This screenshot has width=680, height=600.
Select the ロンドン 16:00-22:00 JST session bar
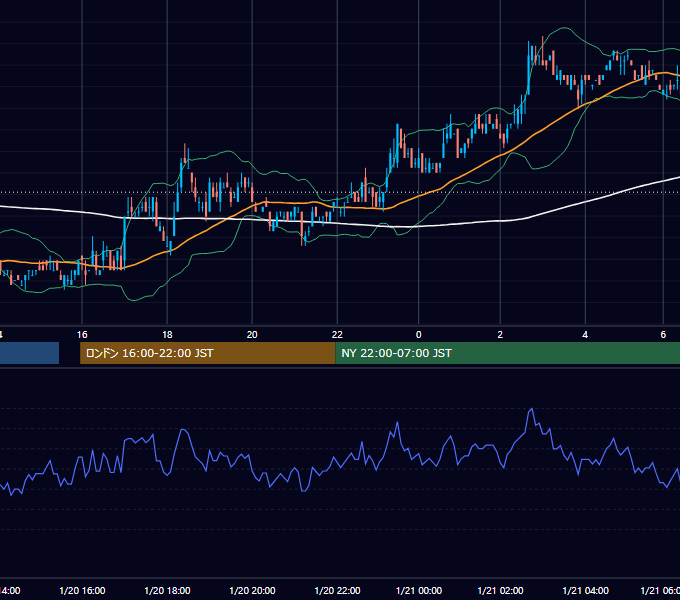(x=208, y=353)
